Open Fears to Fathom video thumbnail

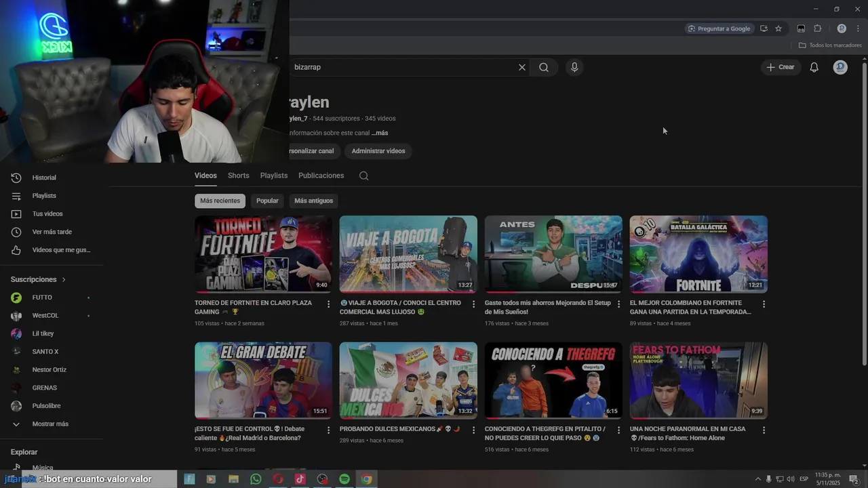click(698, 380)
